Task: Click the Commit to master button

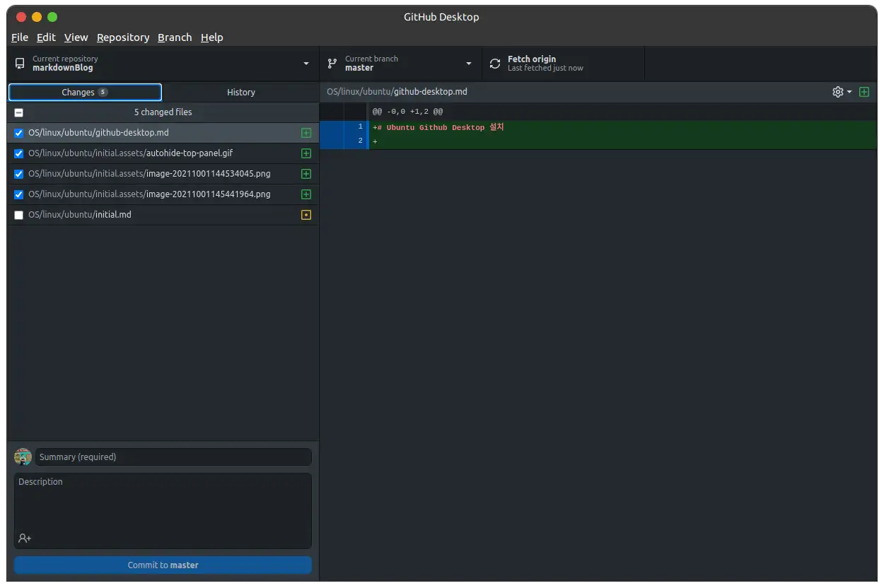Action: (x=163, y=565)
